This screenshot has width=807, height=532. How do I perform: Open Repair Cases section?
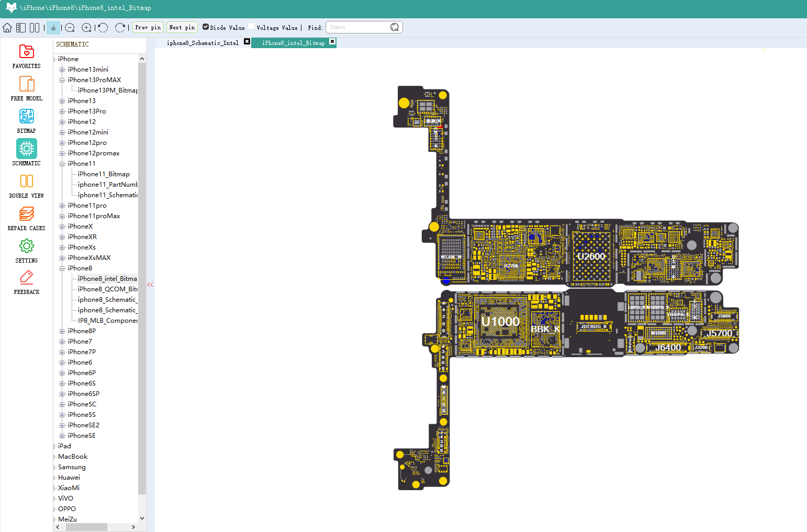27,218
